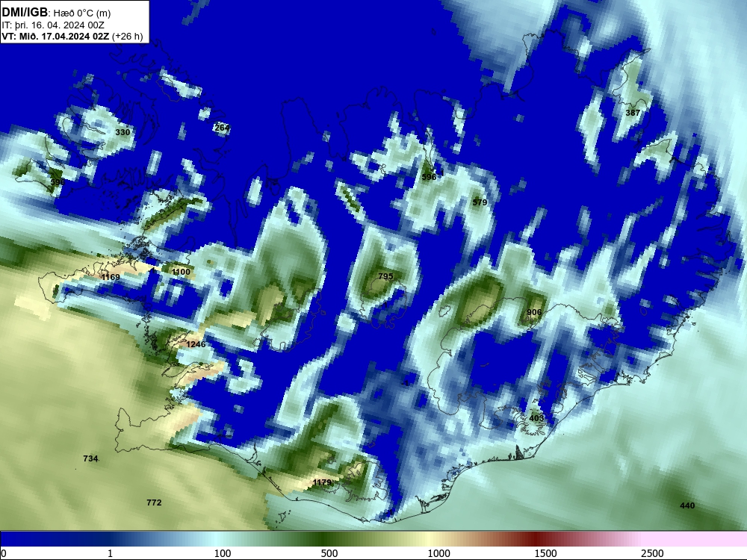Click the map value 264

222,128
